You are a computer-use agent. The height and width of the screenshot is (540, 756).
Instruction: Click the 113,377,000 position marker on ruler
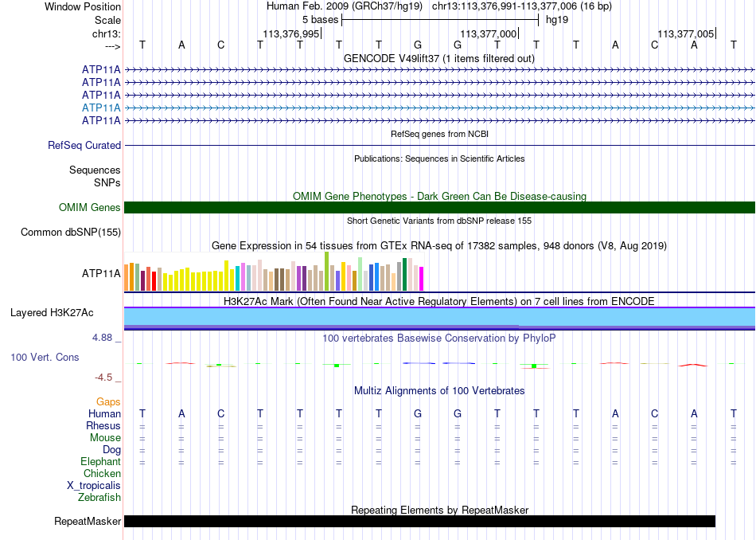(x=489, y=33)
